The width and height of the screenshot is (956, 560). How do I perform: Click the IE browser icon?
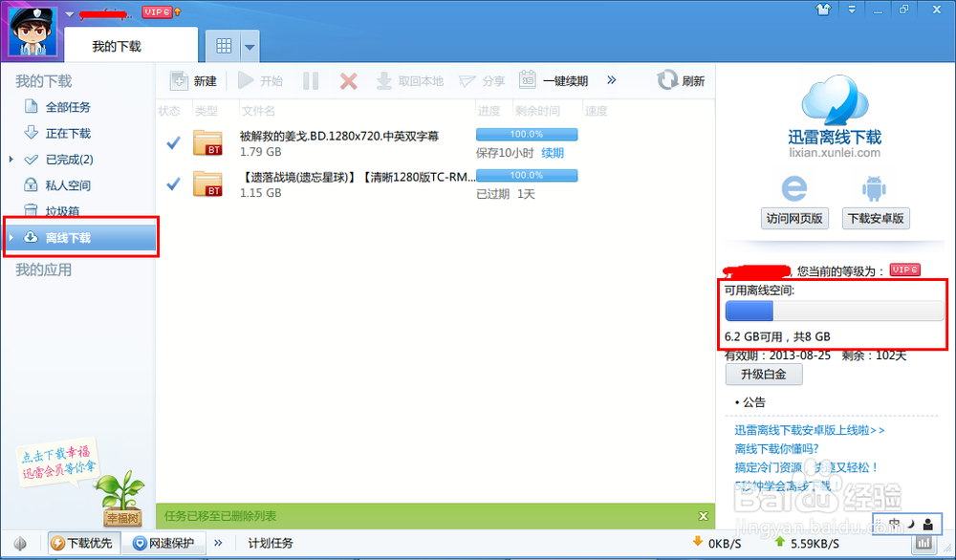[794, 188]
